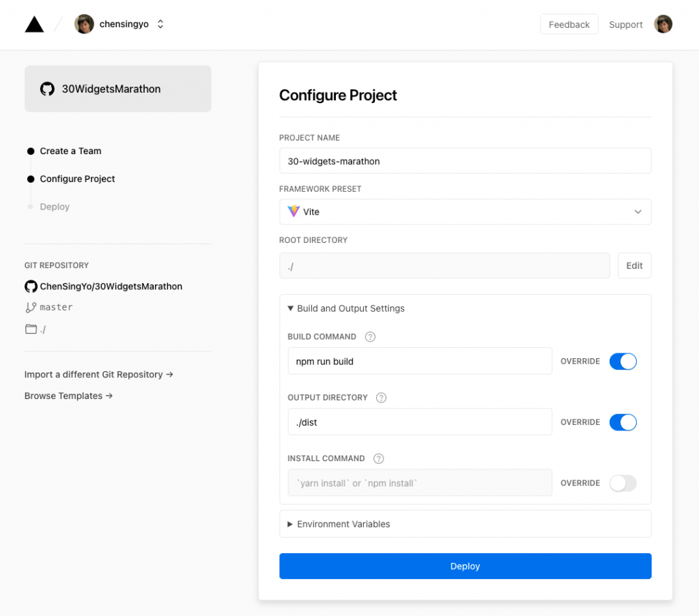Click the Output Directory help icon
The height and width of the screenshot is (616, 699).
381,398
